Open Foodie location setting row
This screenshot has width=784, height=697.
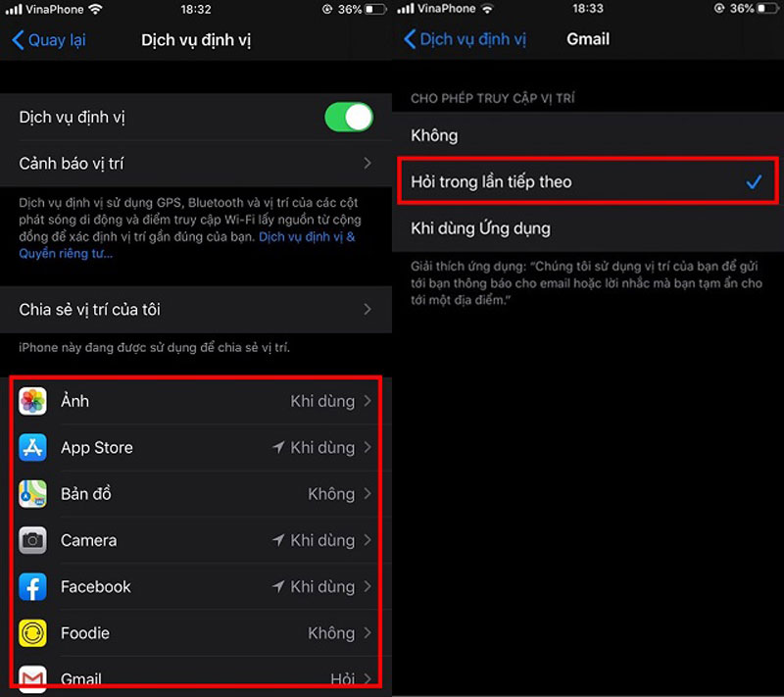pyautogui.click(x=196, y=633)
